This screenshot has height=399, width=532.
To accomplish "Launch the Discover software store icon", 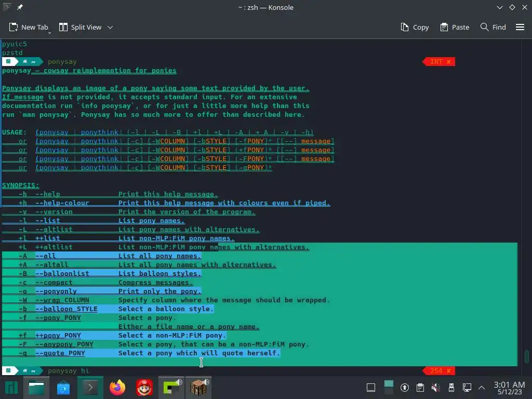I will pyautogui.click(x=63, y=388).
